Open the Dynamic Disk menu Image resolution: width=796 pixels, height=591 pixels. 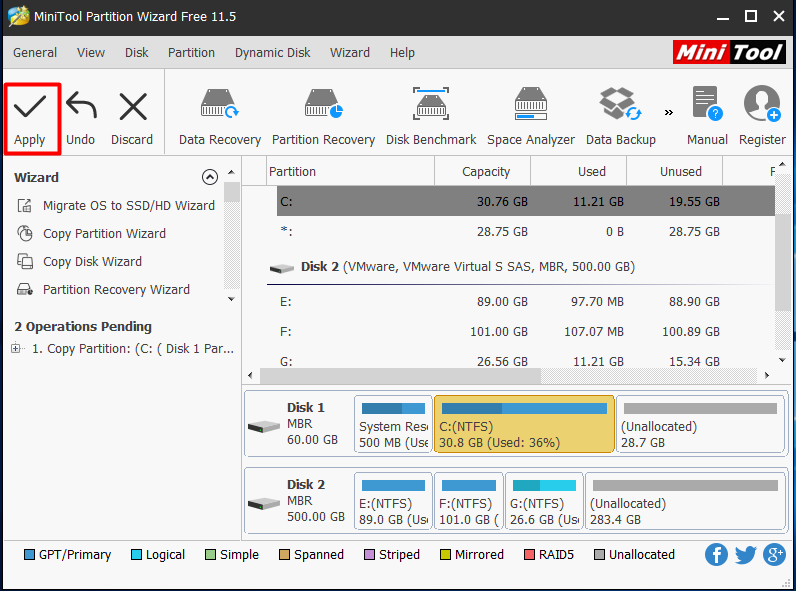(x=273, y=53)
